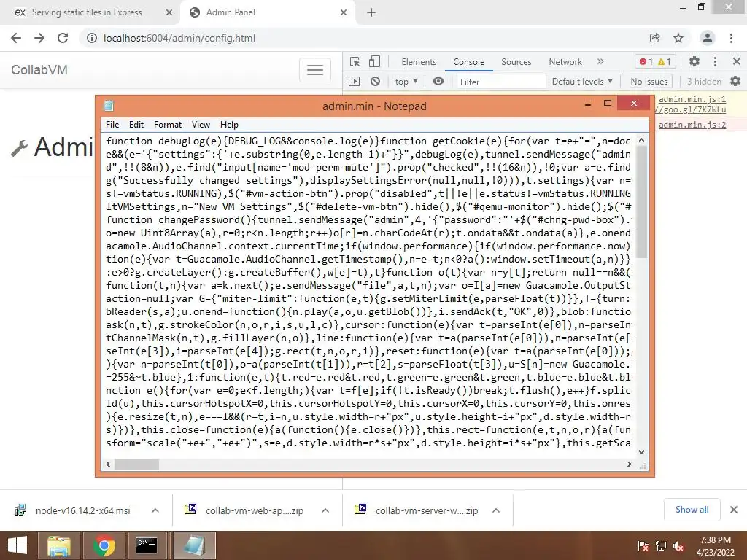Toggle the device toolbar icon
The width and height of the screenshot is (747, 560).
click(x=375, y=62)
